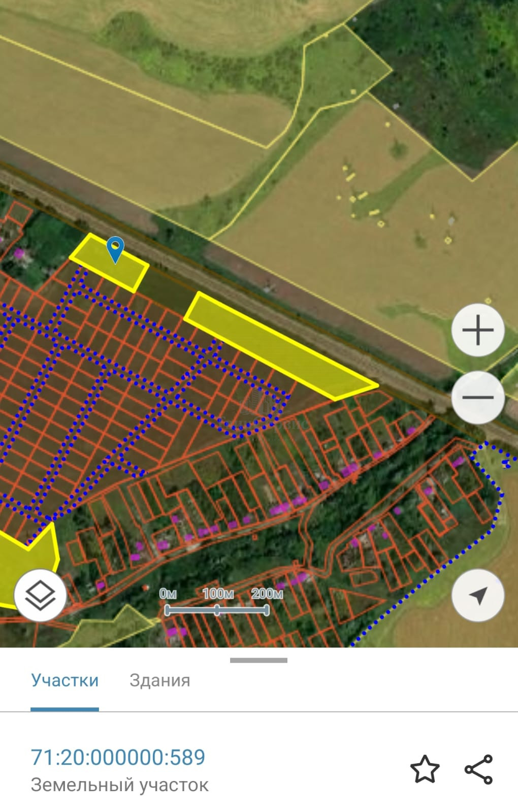The image size is (518, 812).
Task: Add parcel to favorites with star
Action: pos(425,769)
